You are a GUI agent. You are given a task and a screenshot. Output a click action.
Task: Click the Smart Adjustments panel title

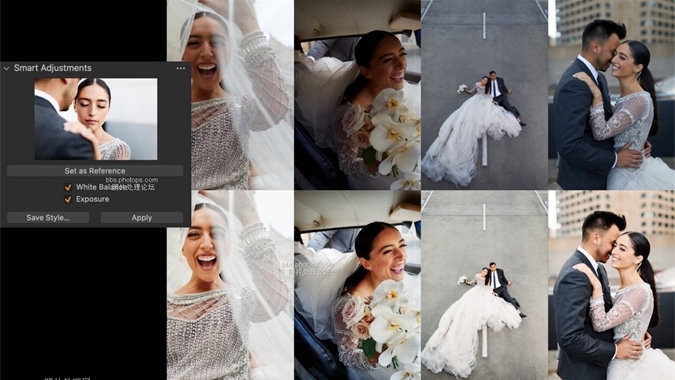tap(53, 68)
